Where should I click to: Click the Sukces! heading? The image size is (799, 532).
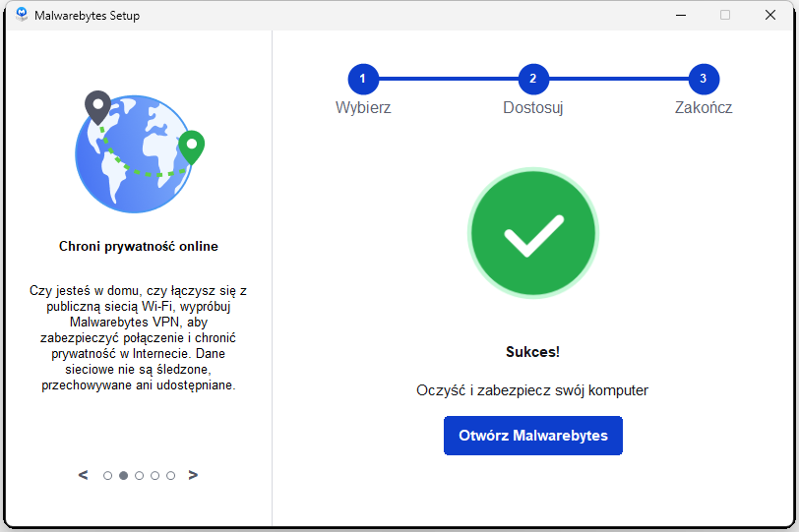532,352
